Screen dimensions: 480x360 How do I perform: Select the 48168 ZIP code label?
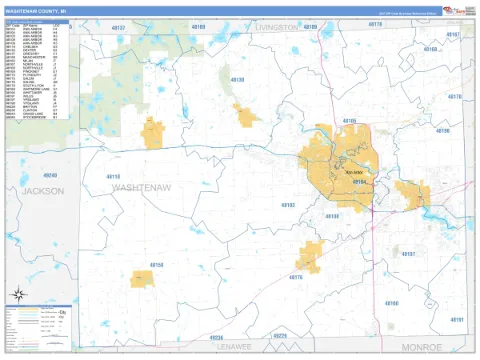pos(430,49)
